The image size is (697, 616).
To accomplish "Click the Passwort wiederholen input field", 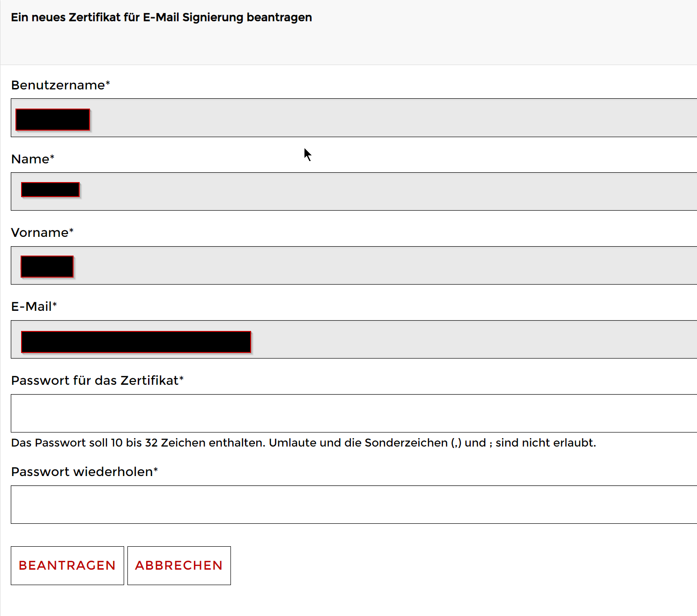I will coord(354,505).
